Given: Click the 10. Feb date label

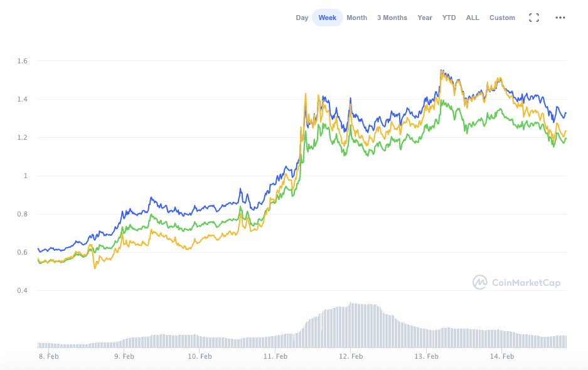Looking at the screenshot, I should [200, 356].
